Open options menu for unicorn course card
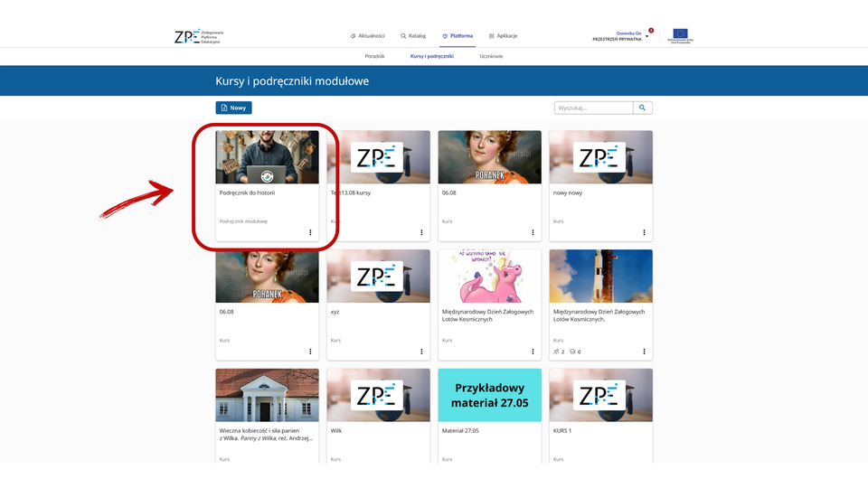 [533, 352]
